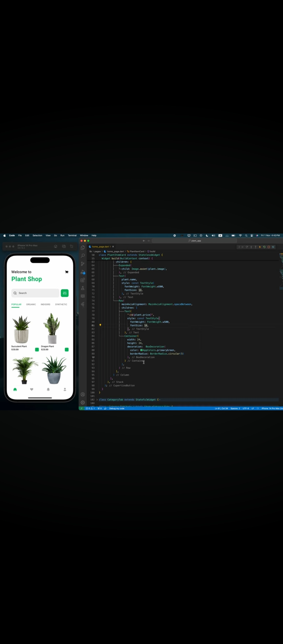
Task: Click the debug toolbar Pause button
Action: point(242,247)
